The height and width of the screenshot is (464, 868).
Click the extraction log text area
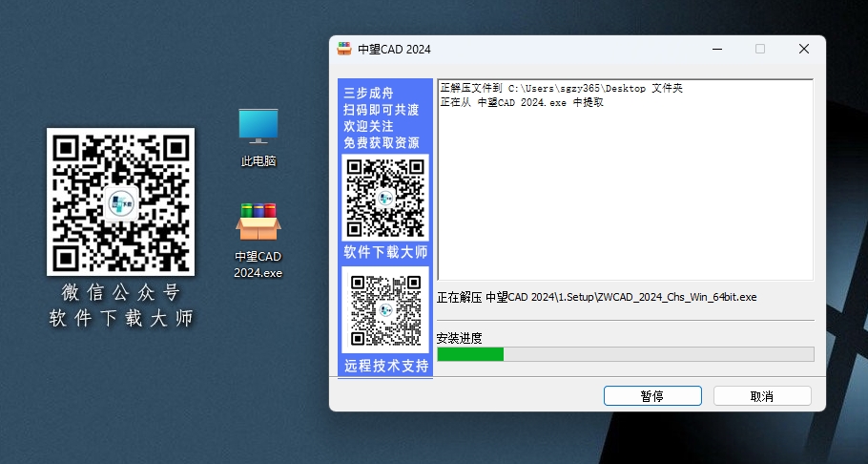(x=626, y=179)
